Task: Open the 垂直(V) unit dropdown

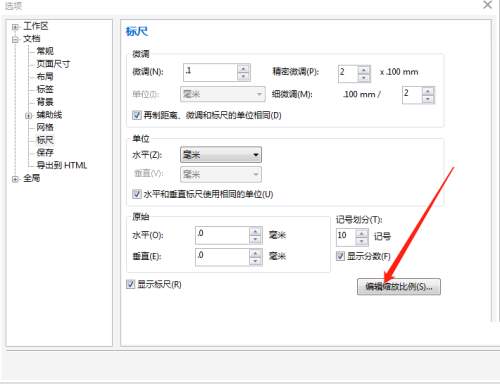Action: [221, 174]
